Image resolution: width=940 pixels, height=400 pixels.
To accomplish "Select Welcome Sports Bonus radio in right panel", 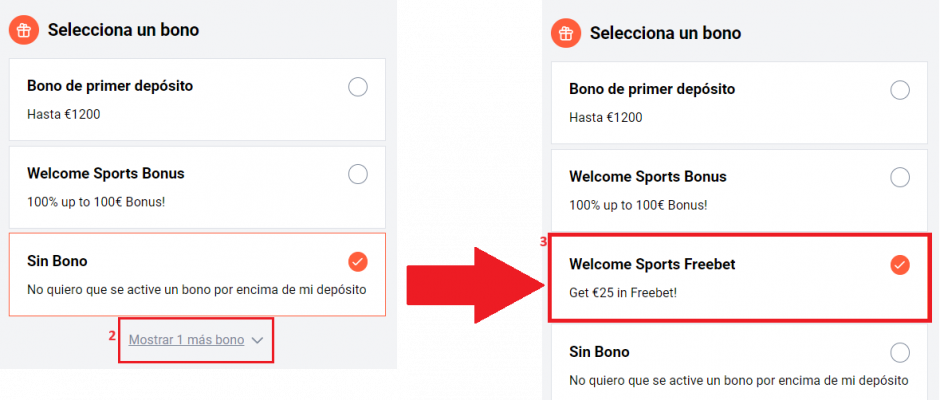I will (x=900, y=178).
